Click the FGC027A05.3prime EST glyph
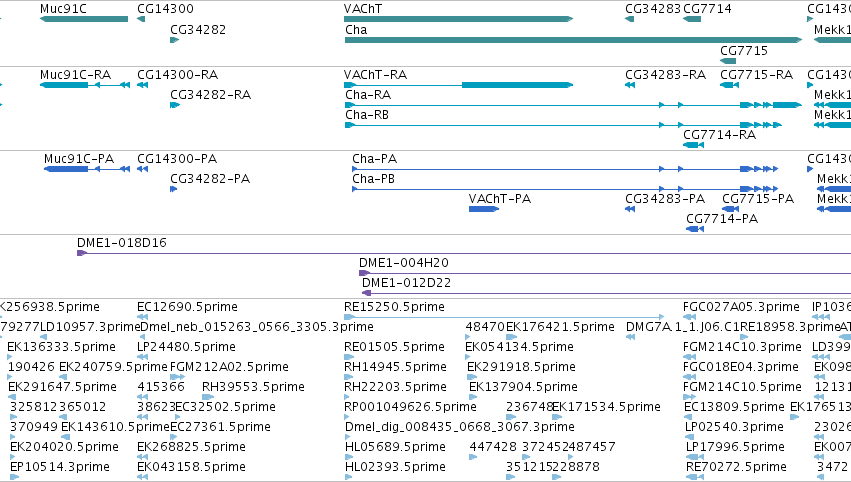Viewport: 851px width, 482px height. click(x=690, y=316)
